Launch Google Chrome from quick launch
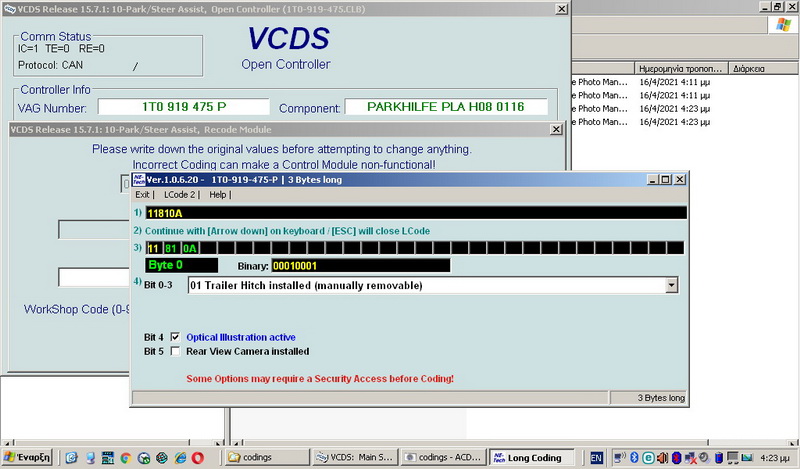800x469 pixels. pos(126,458)
